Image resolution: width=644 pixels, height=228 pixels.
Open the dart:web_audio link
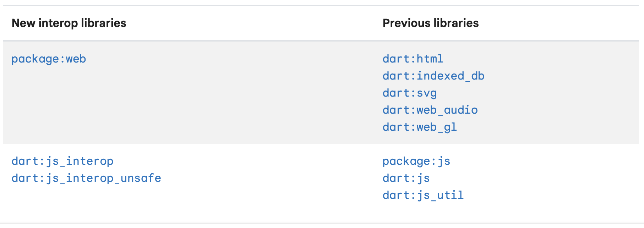click(x=430, y=110)
